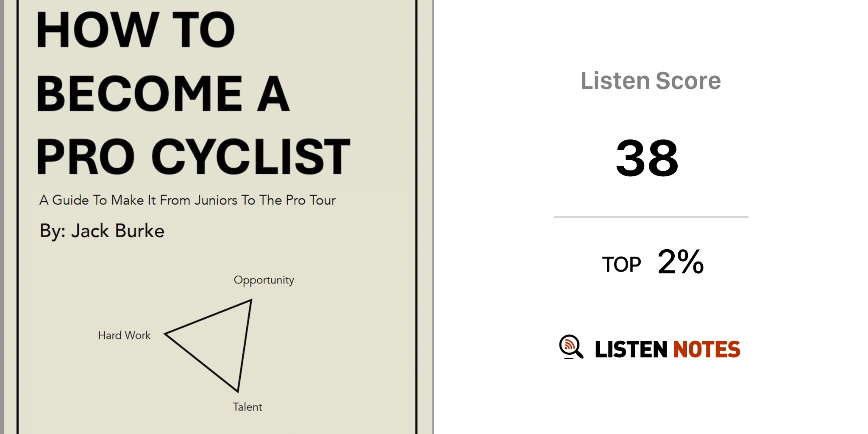Click the horizontal divider under the score
Image resolution: width=868 pixels, height=434 pixels.
click(x=651, y=217)
